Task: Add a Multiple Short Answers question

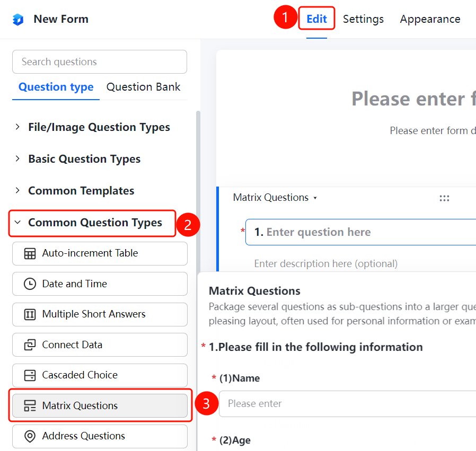Action: (100, 314)
